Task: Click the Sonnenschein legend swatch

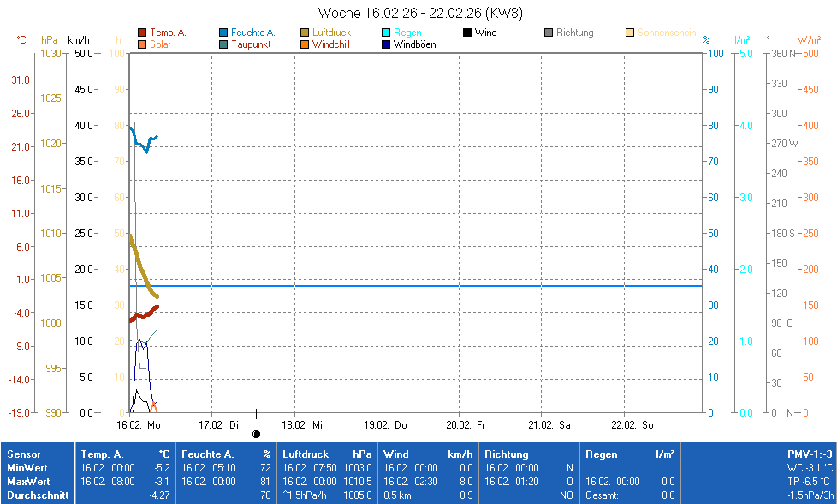Action: click(630, 33)
